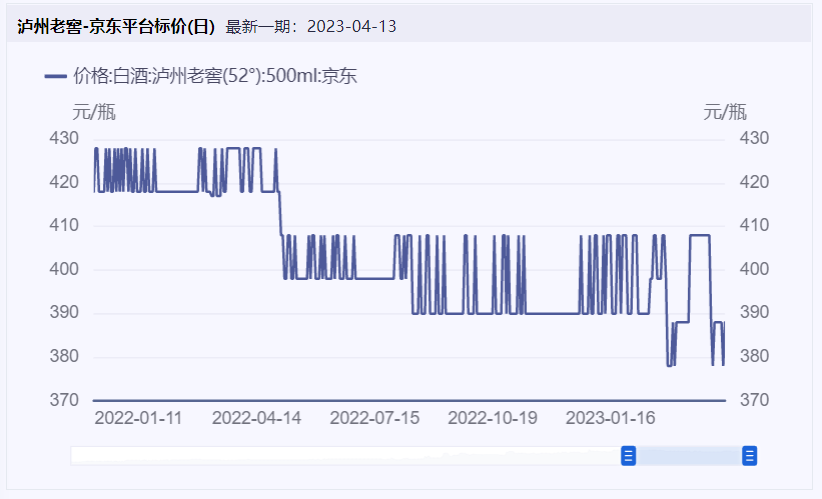Click the x-axis date label 2022-10-19

(x=493, y=418)
